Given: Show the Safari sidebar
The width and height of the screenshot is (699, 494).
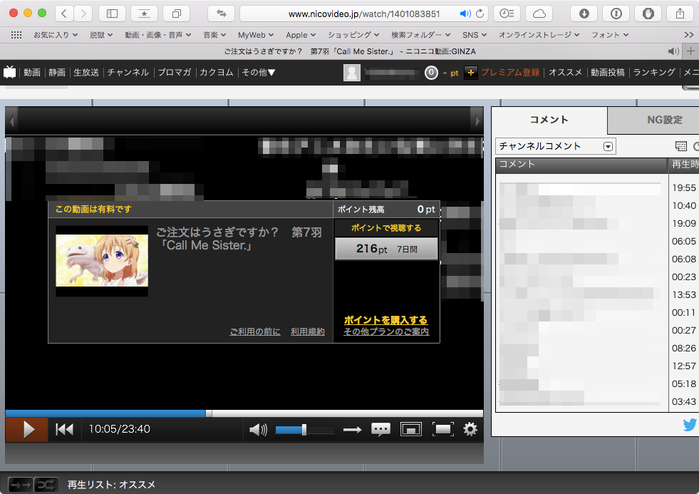Looking at the screenshot, I should 112,13.
